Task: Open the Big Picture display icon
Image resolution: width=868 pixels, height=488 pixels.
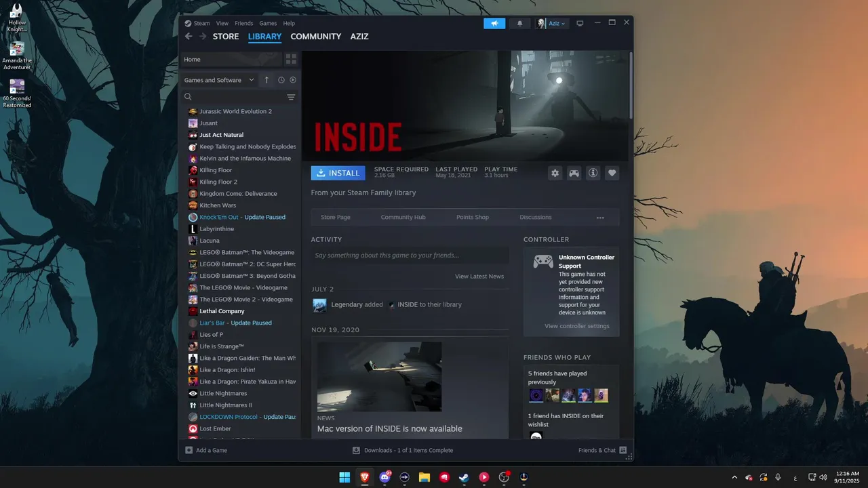Action: point(580,23)
